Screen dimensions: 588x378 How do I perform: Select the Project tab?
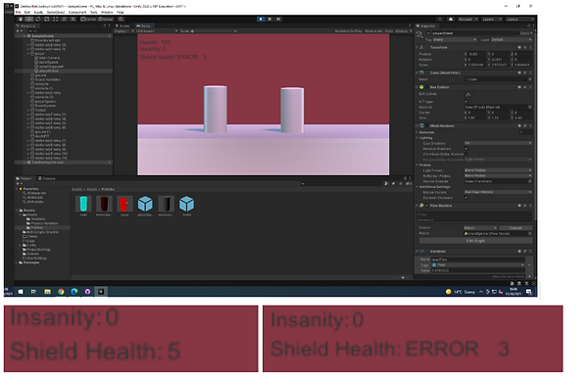24,178
